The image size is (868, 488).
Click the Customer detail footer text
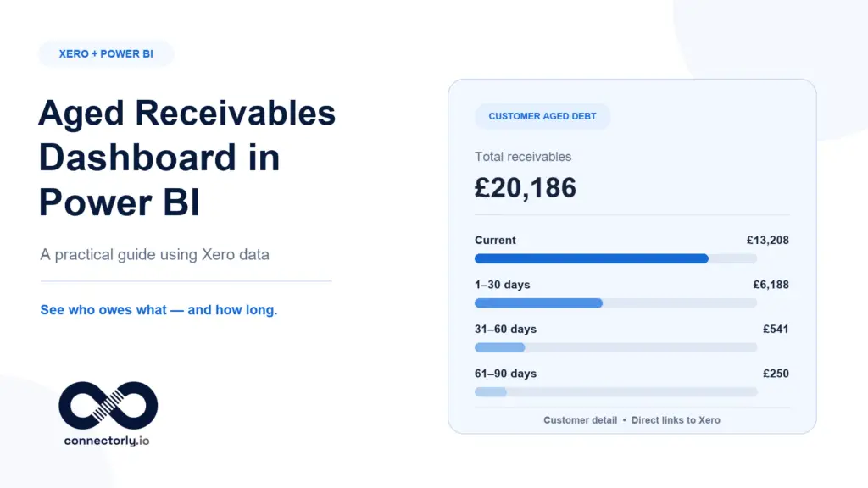580,420
